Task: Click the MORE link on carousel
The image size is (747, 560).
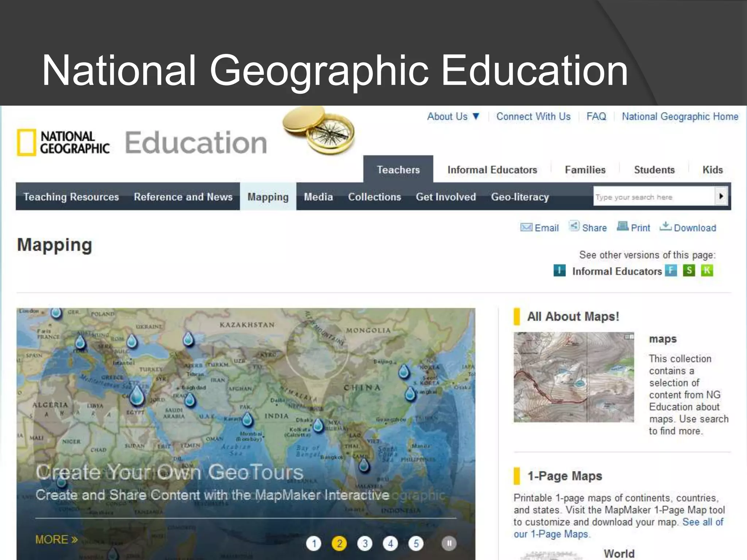Action: pos(57,539)
